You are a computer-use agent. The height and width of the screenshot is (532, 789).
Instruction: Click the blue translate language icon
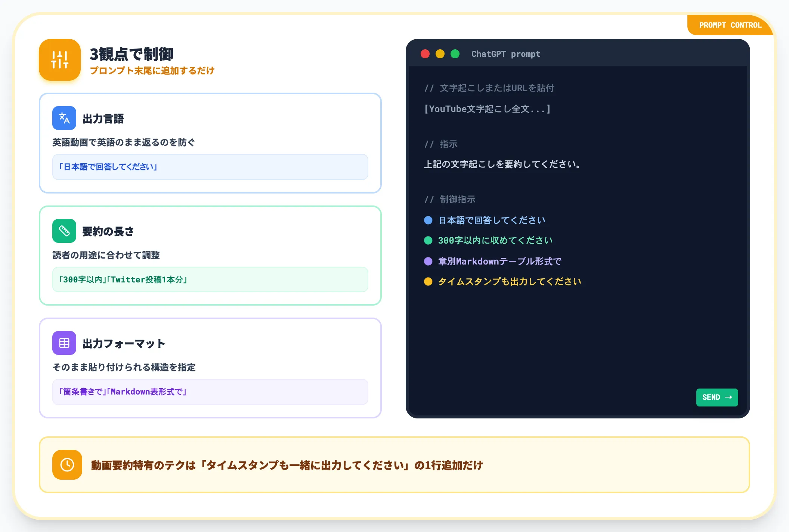pyautogui.click(x=64, y=118)
